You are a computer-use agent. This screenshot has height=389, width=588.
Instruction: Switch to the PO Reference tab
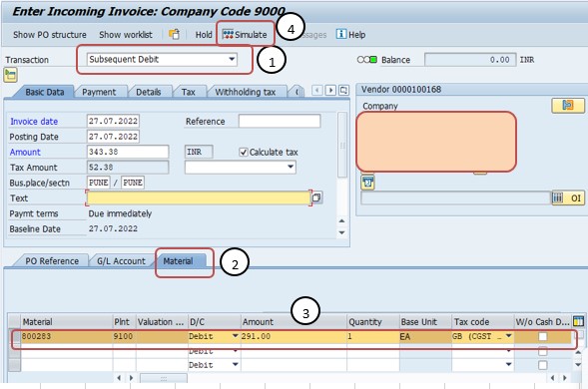[52, 261]
